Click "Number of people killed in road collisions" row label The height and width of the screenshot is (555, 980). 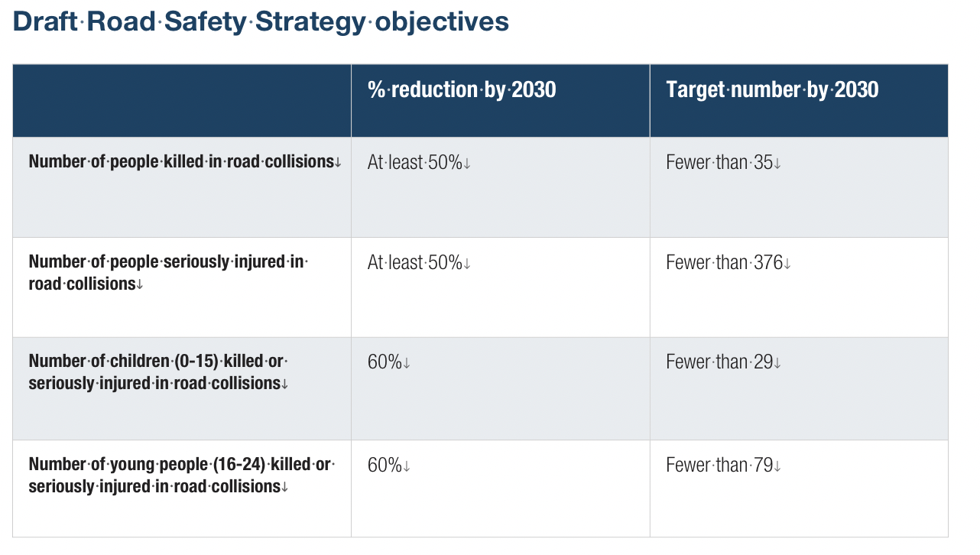(184, 162)
